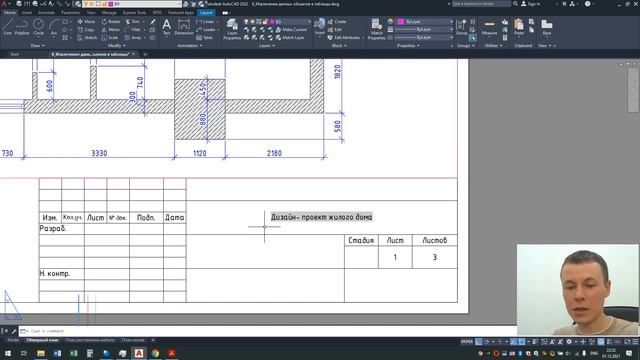Click Match Properties

[x=376, y=29]
